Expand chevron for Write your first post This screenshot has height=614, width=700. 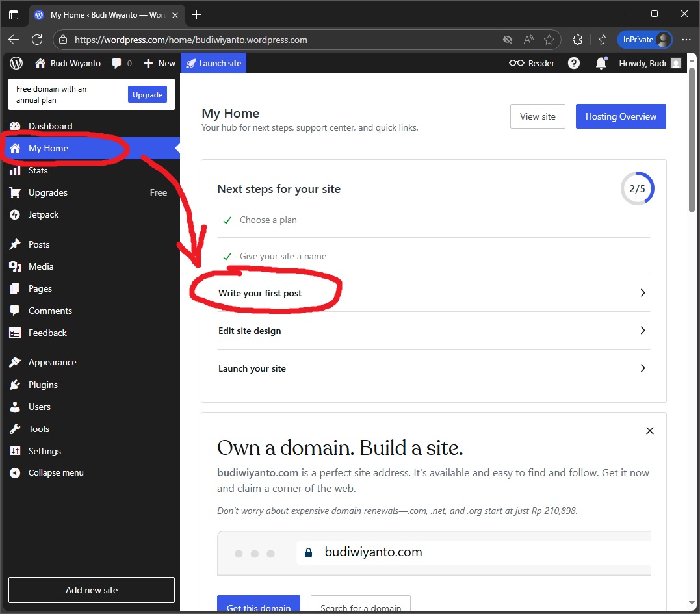pos(643,293)
